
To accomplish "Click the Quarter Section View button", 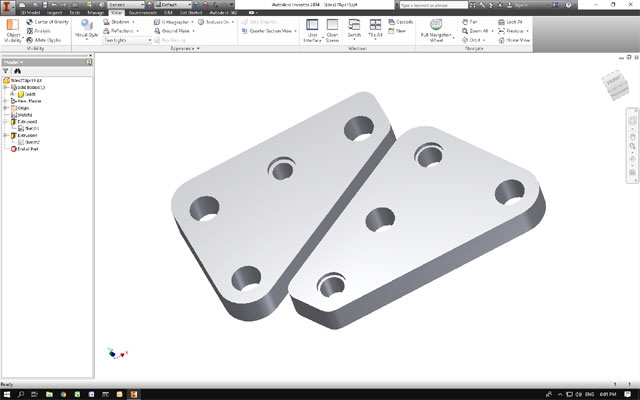I will (x=267, y=31).
